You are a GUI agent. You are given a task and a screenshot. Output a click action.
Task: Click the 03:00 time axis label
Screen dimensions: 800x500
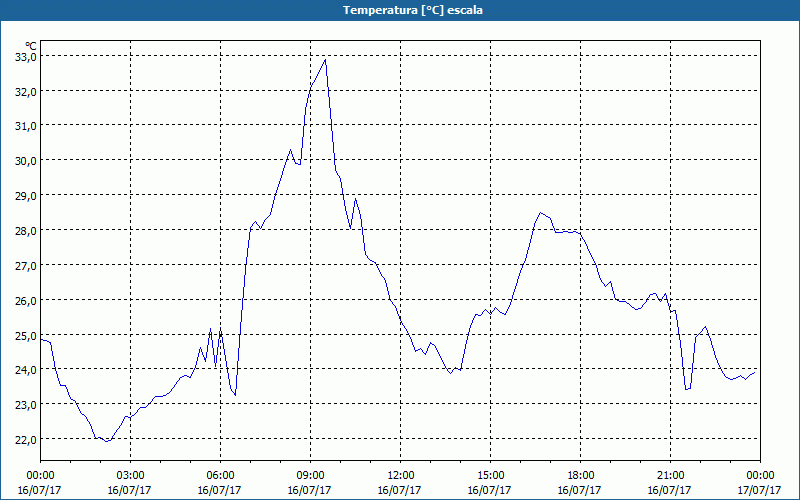pos(131,476)
